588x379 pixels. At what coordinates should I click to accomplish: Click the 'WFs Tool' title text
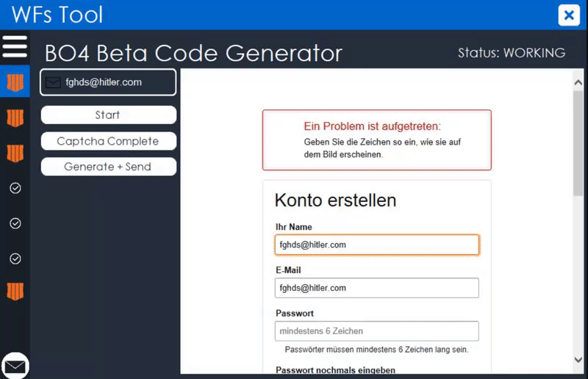57,15
